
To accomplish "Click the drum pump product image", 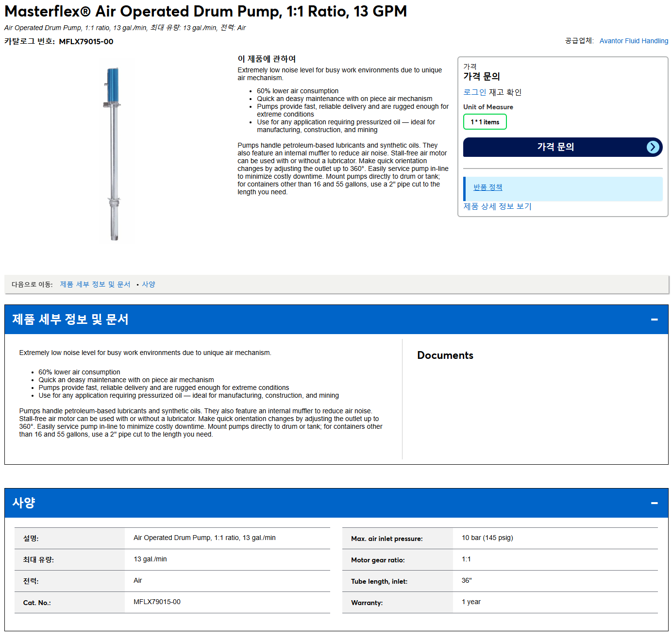I will (113, 154).
